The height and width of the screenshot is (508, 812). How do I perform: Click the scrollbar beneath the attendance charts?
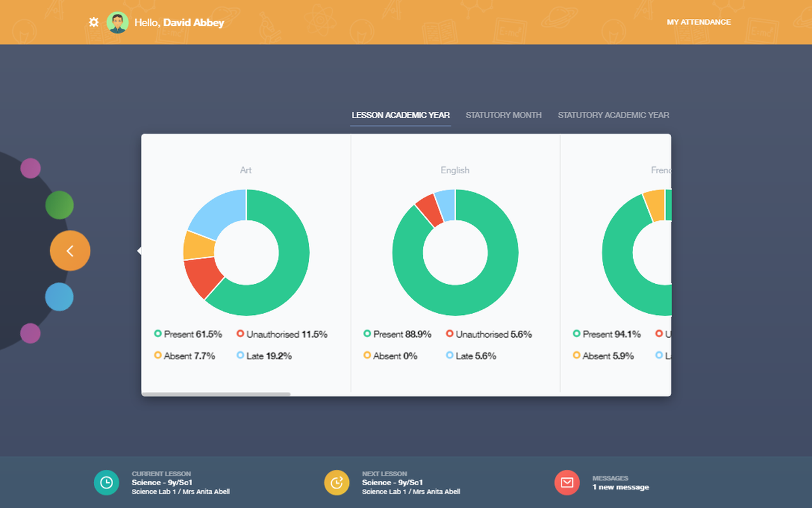pos(218,394)
